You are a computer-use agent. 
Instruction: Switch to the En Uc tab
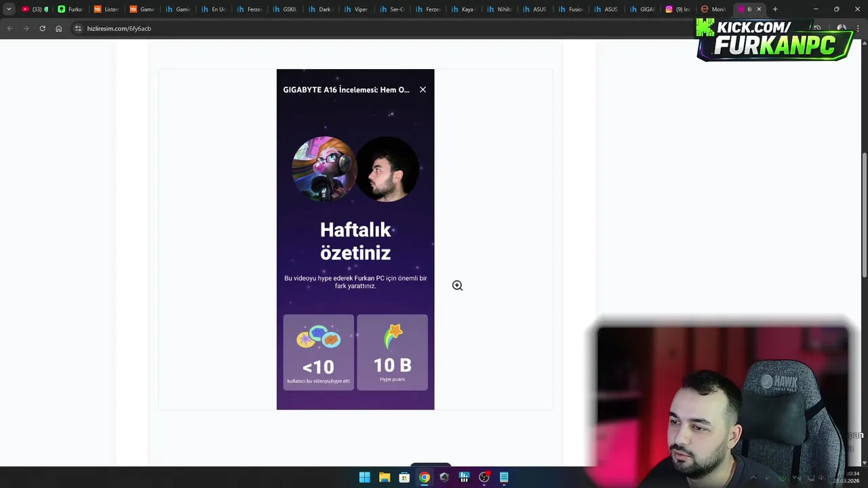tap(214, 9)
